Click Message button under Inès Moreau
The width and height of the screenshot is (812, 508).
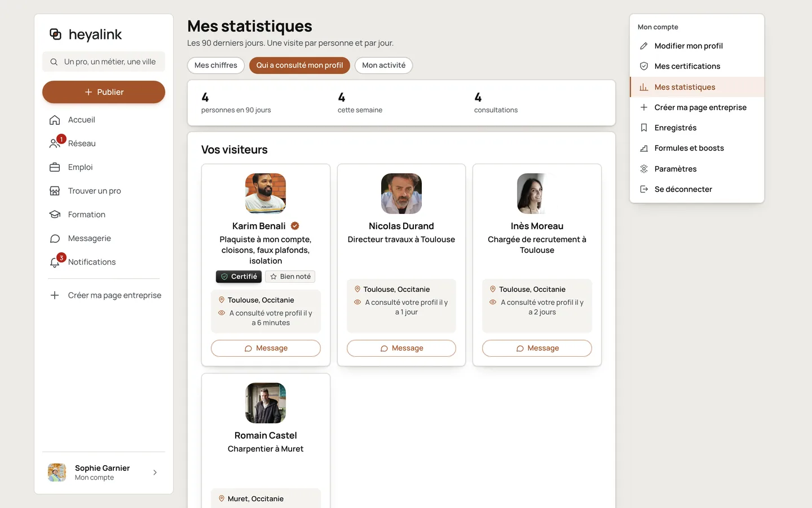537,348
